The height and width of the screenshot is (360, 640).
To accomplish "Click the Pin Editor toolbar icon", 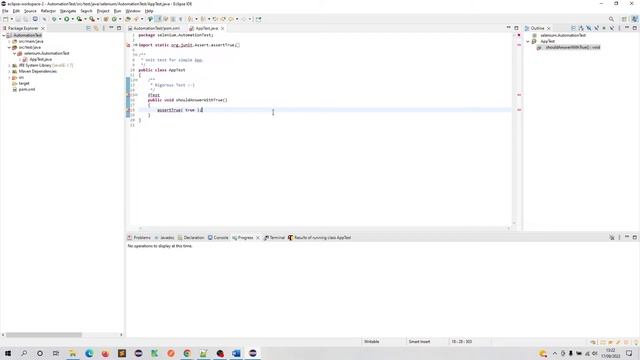I will 258,19.
